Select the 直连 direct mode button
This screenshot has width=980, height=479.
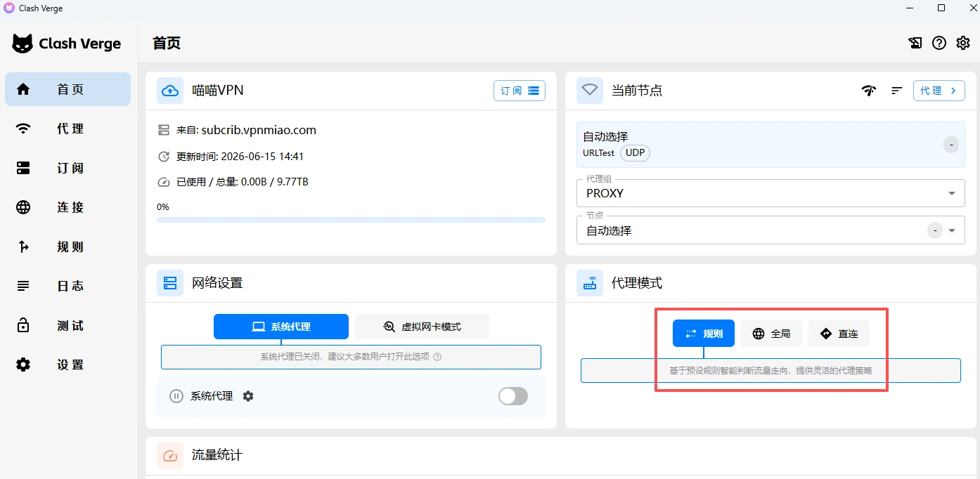pos(839,334)
